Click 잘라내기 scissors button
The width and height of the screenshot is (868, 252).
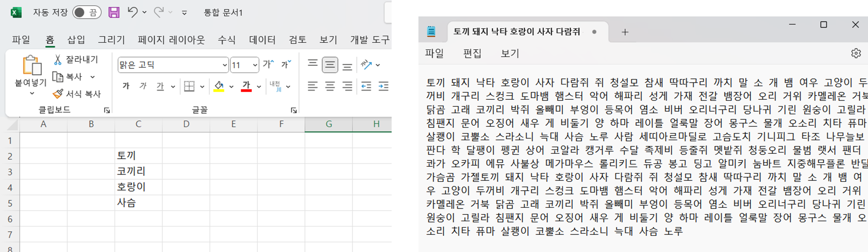(75, 59)
